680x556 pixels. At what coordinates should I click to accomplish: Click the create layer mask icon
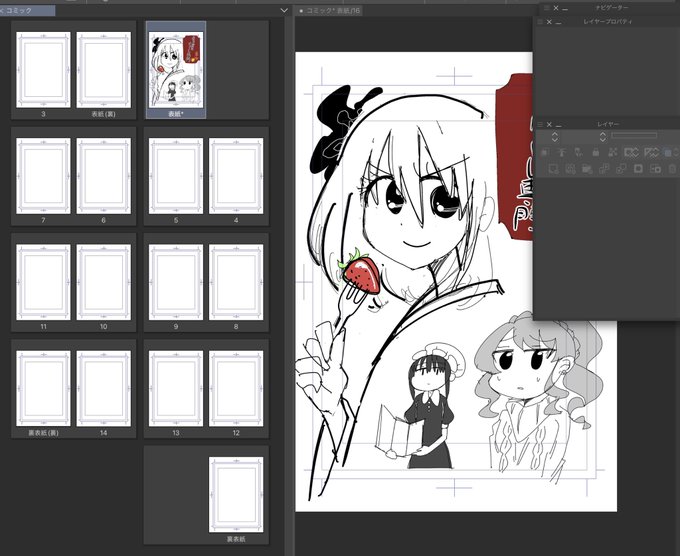pyautogui.click(x=638, y=169)
